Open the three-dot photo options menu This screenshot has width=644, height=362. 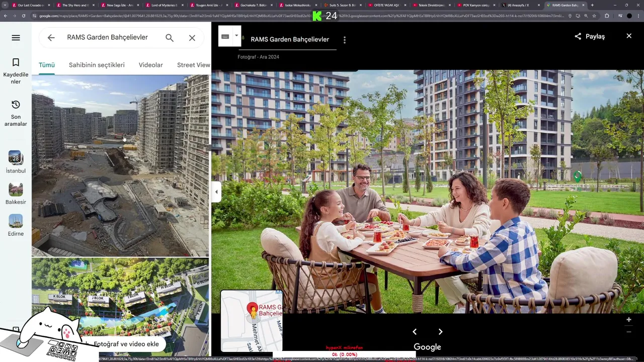(x=345, y=40)
